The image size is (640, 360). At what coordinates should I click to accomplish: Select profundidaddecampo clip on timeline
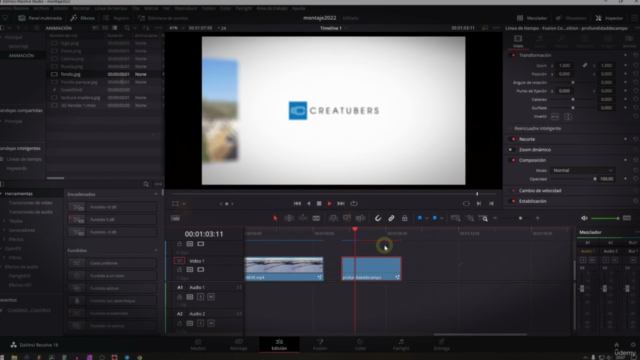coord(371,268)
